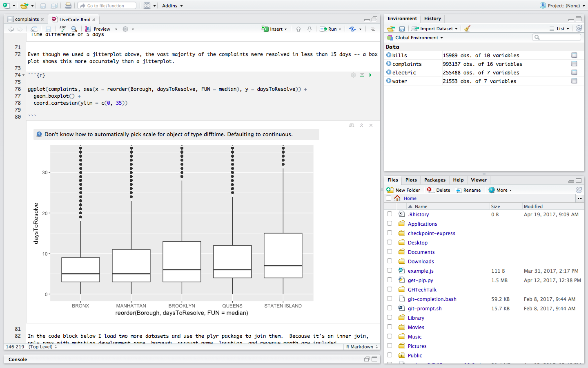Click the clear workspace broom icon
The image size is (588, 368).
tap(468, 29)
